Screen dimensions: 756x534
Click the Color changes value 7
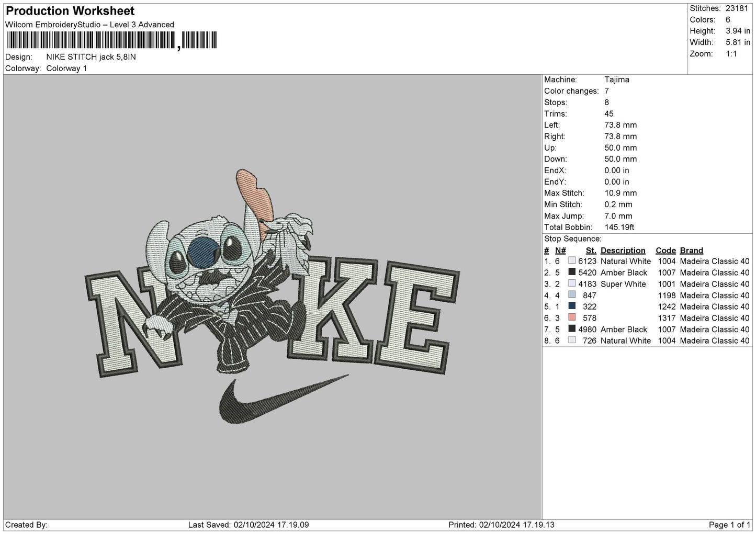click(607, 91)
